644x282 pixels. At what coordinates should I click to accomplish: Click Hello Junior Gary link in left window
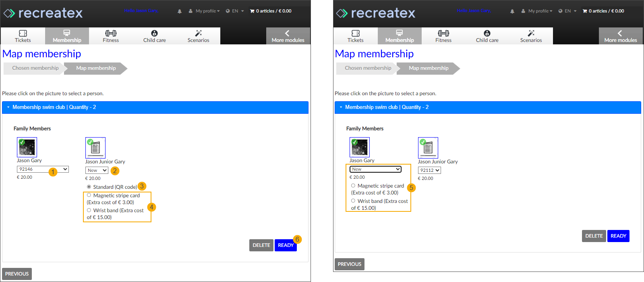click(x=141, y=10)
